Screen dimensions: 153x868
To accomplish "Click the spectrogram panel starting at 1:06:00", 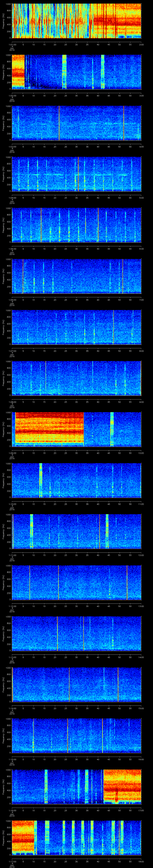I will pos(77,276).
